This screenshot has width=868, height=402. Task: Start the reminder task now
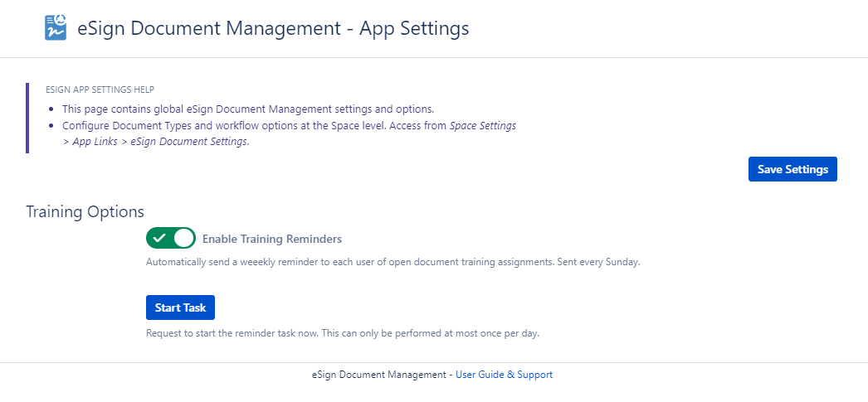[x=180, y=308]
